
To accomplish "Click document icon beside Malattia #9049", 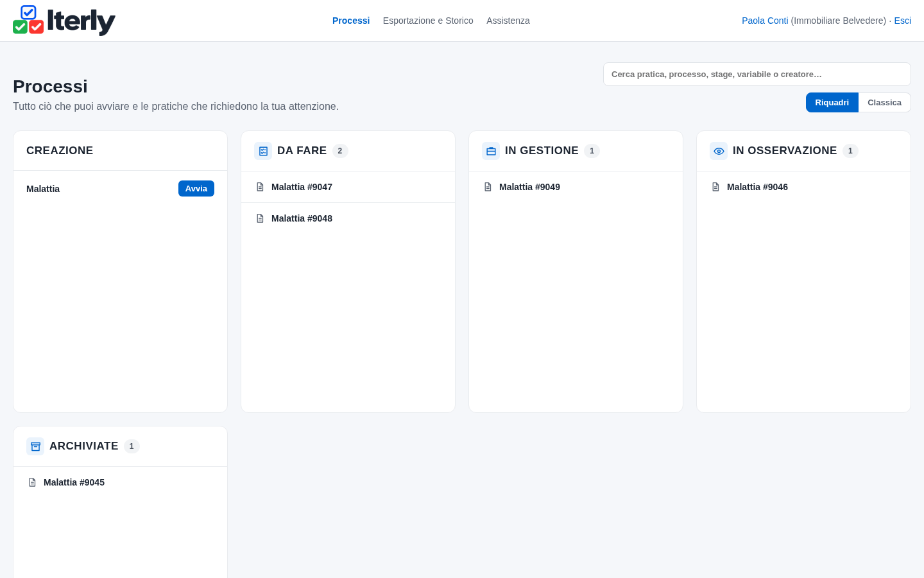I will click(x=488, y=187).
